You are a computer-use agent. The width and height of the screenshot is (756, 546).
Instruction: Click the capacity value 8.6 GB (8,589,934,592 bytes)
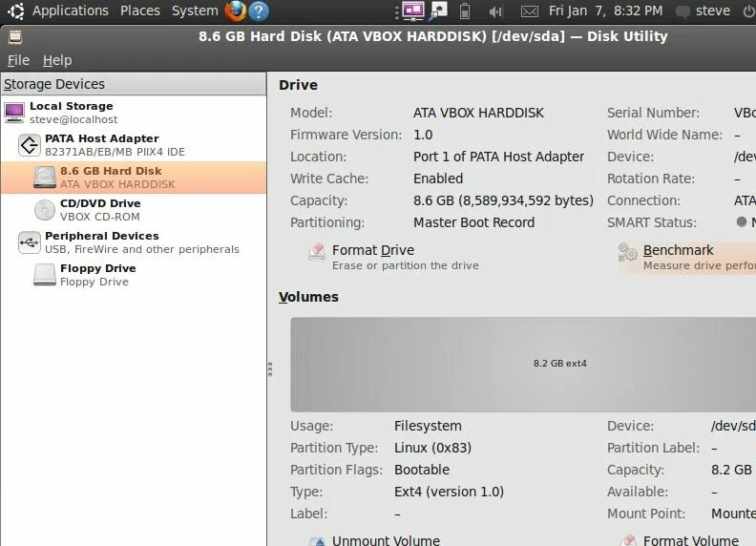point(503,200)
